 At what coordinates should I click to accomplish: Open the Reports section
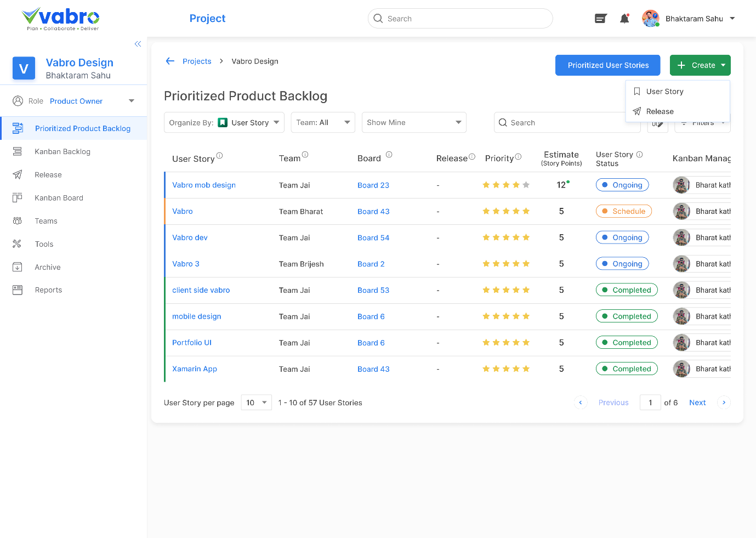click(48, 290)
